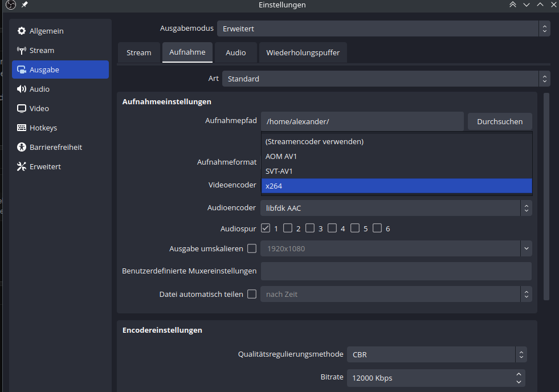Enable Audiospur 3 checkbox
This screenshot has height=392, width=559.
click(x=310, y=228)
